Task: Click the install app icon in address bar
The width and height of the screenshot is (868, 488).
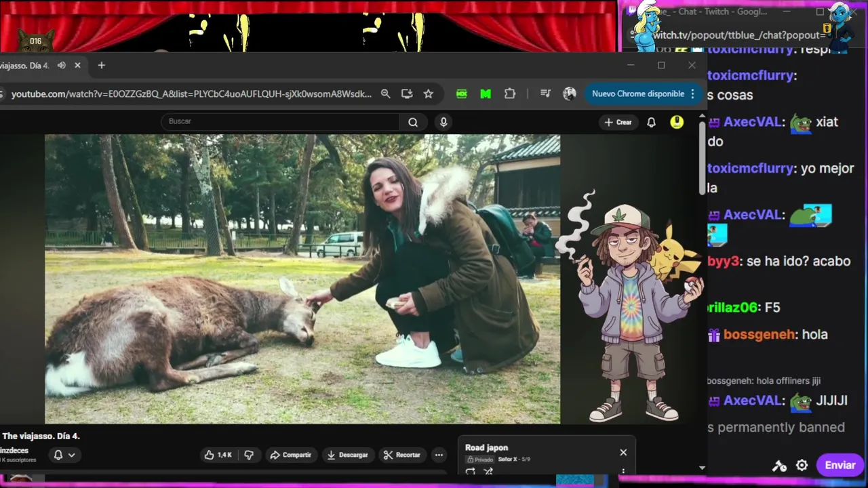Action: click(x=407, y=94)
